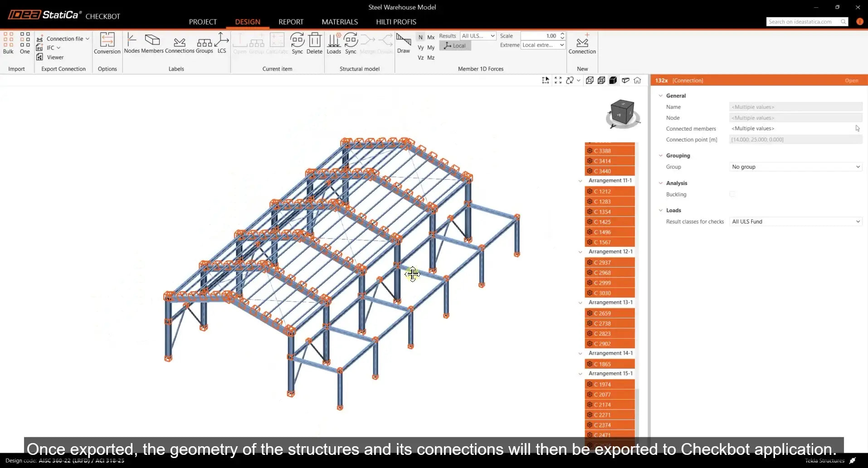Image resolution: width=868 pixels, height=468 pixels.
Task: Open the Extreme dropdown
Action: [x=543, y=45]
